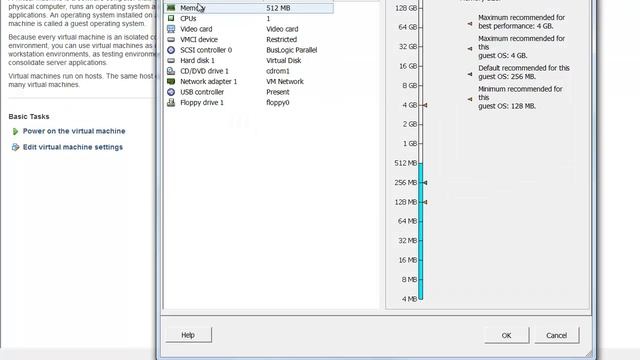Viewport: 640px width, 360px height.
Task: Click the Basic Tasks heading
Action: click(29, 116)
